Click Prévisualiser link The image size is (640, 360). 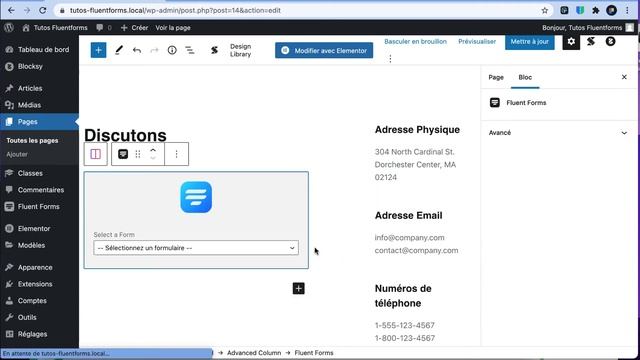coord(477,42)
